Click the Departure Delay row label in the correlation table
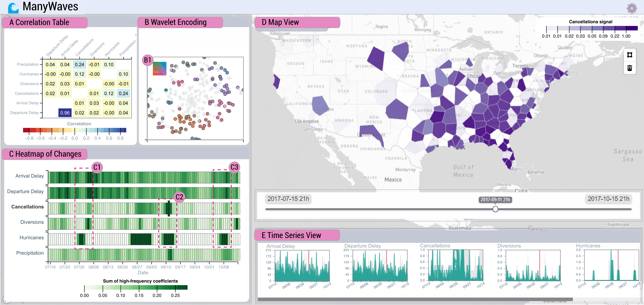 (24, 113)
